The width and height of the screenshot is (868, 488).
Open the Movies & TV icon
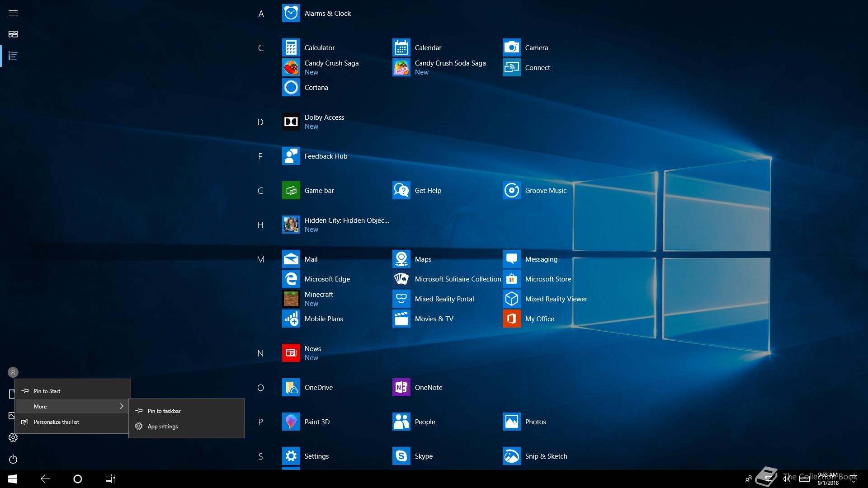(401, 319)
